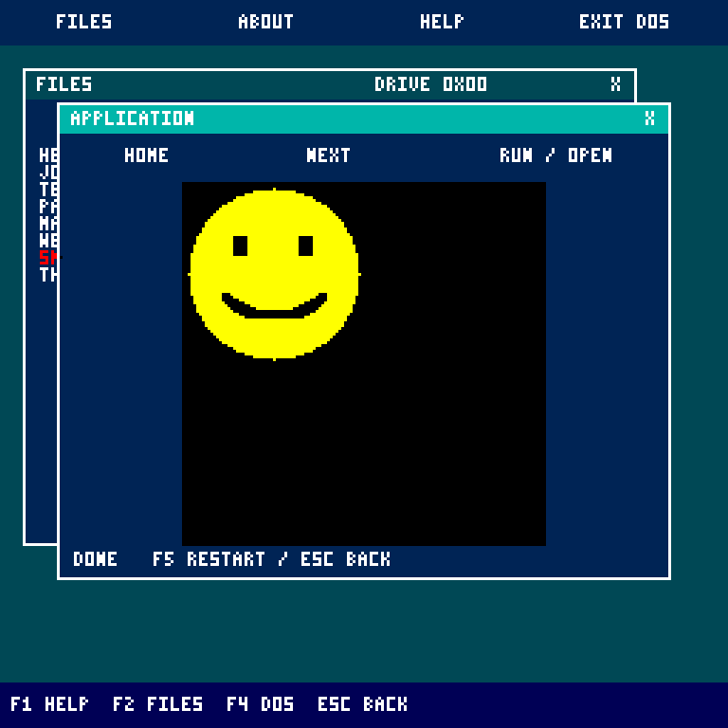This screenshot has height=728, width=728.
Task: Select the red highlighted entry in file list
Action: click(47, 257)
